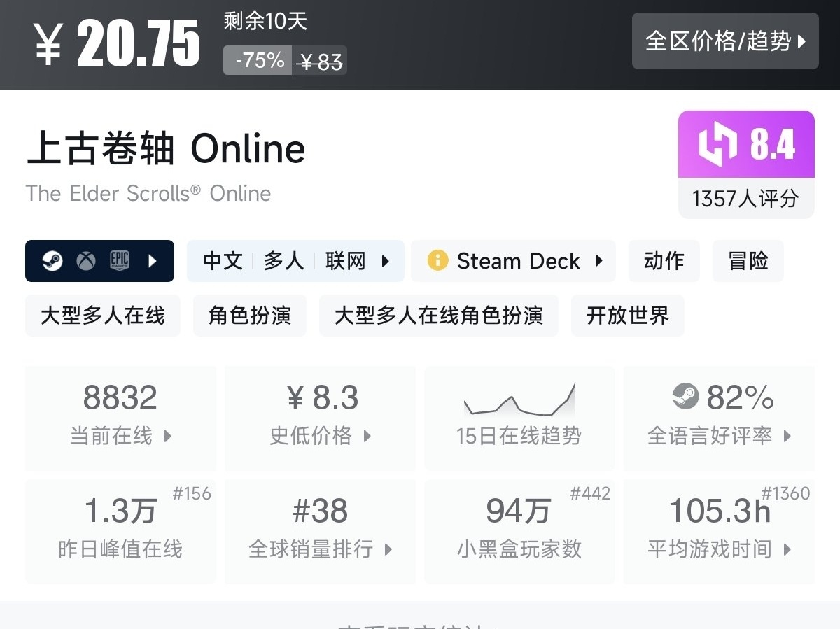The height and width of the screenshot is (629, 840).
Task: Click the #156 peak rank label
Action: (192, 493)
